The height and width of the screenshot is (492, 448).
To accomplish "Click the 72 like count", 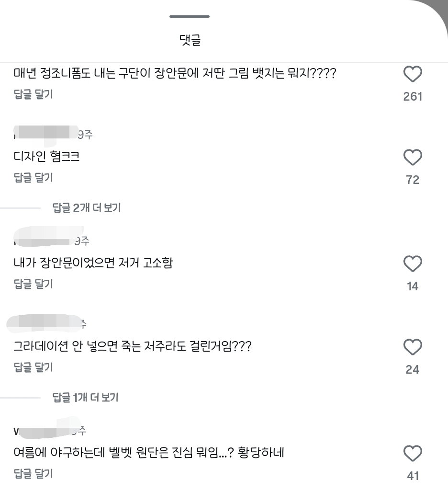I will coord(413,180).
